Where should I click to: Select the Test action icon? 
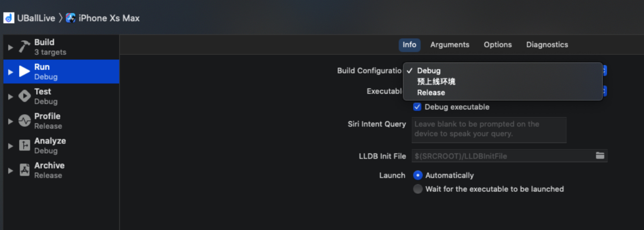[x=24, y=96]
